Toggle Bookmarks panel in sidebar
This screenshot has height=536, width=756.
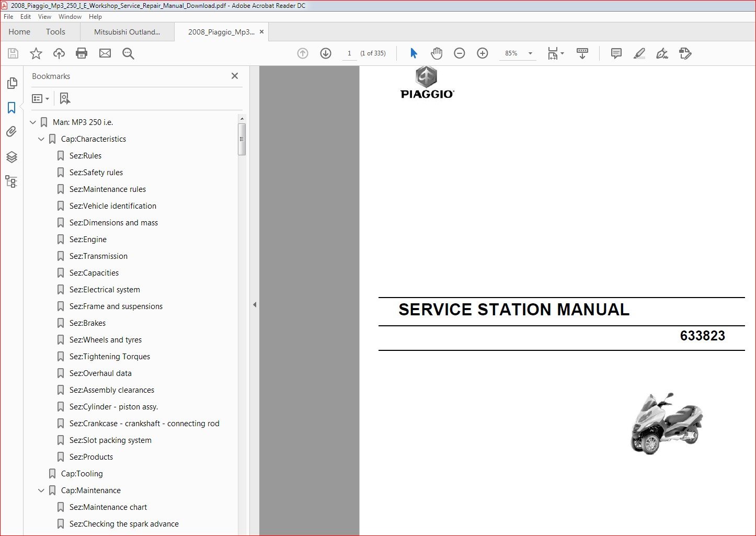pyautogui.click(x=12, y=108)
